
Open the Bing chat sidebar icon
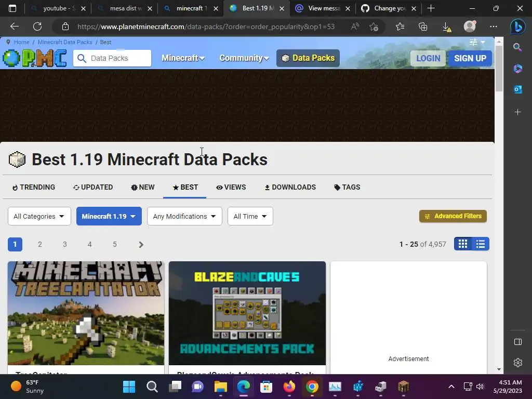[518, 26]
